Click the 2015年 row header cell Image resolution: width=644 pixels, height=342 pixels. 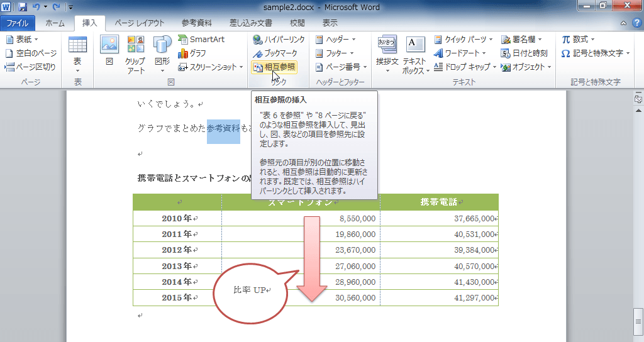tap(177, 297)
